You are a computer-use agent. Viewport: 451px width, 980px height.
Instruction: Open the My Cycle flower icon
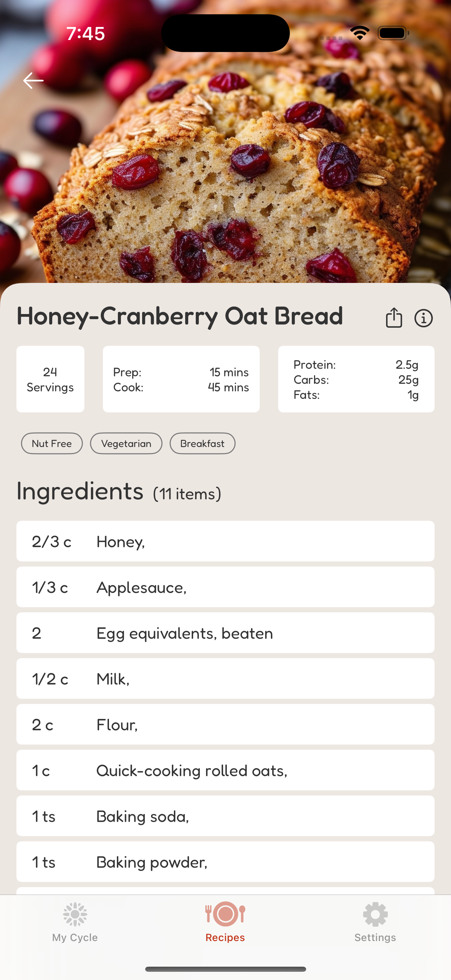75,914
